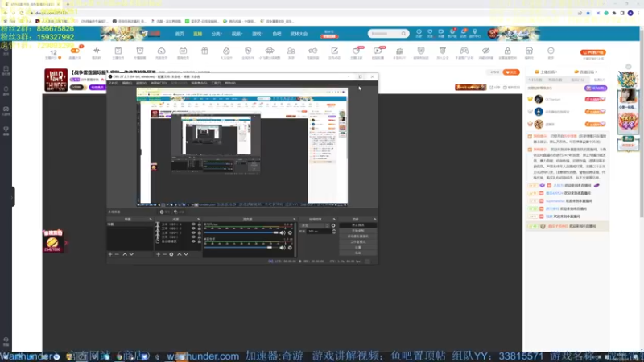Toggle visibility of 文本 (GDI+) 4 source
The width and height of the screenshot is (644, 362).
click(193, 224)
